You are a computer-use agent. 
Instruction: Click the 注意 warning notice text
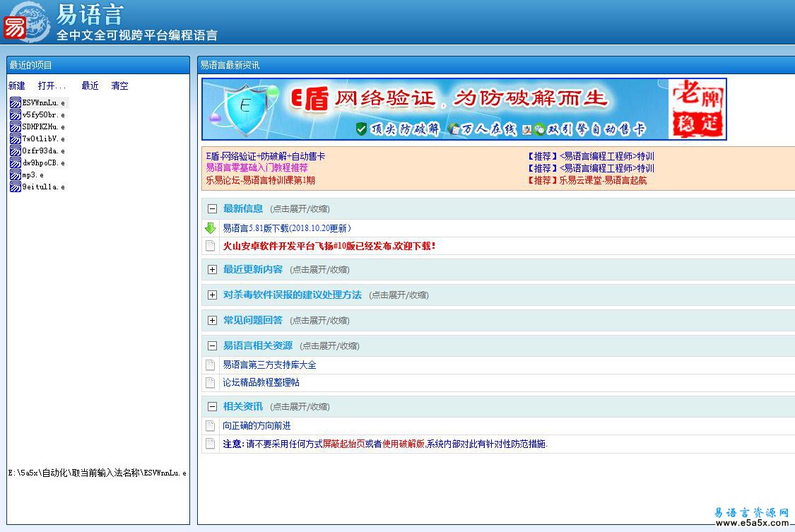[385, 444]
